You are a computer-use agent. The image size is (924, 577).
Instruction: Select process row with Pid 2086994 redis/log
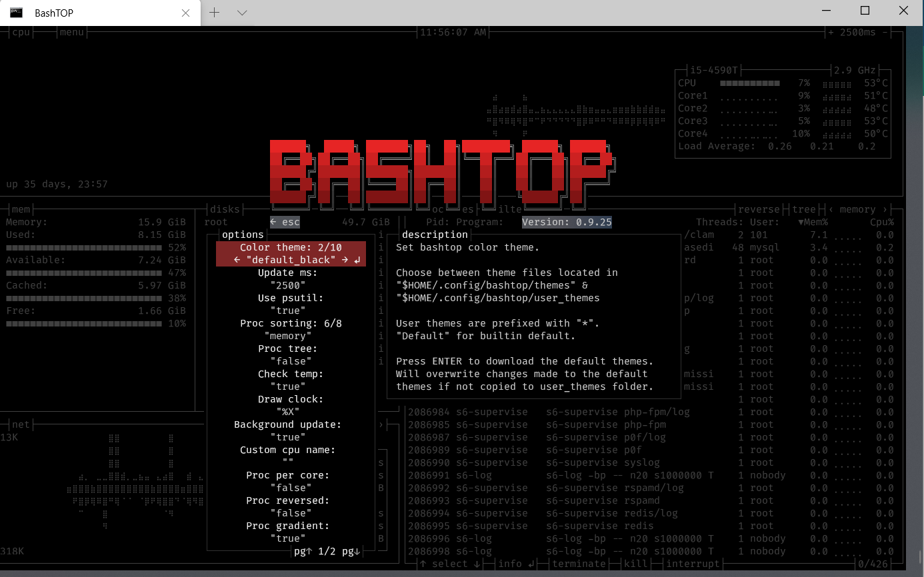pos(651,513)
